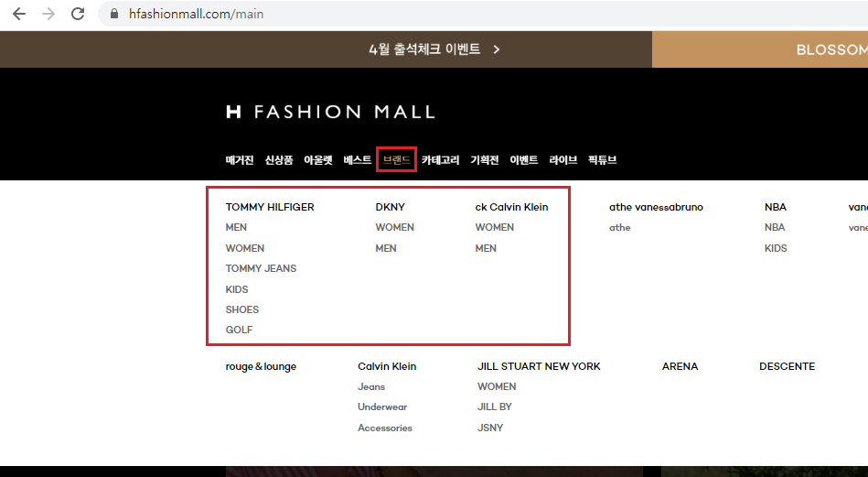Select WOMEN under JILL STUART NEW YORK
Viewport: 868px width, 477px height.
click(497, 386)
